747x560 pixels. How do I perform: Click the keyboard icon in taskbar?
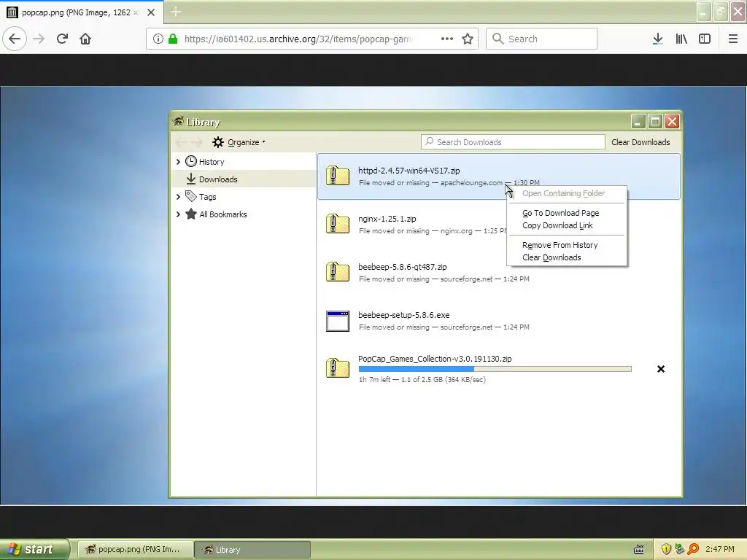[639, 550]
